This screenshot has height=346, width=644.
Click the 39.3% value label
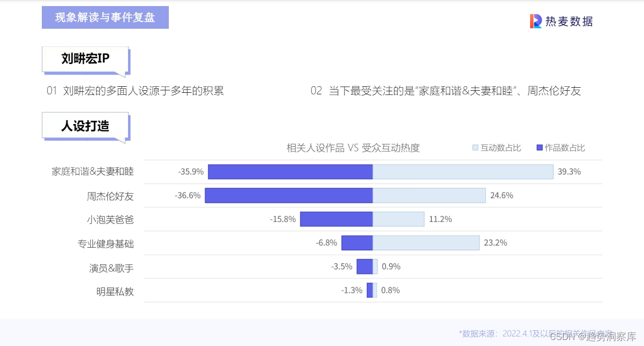coord(569,172)
